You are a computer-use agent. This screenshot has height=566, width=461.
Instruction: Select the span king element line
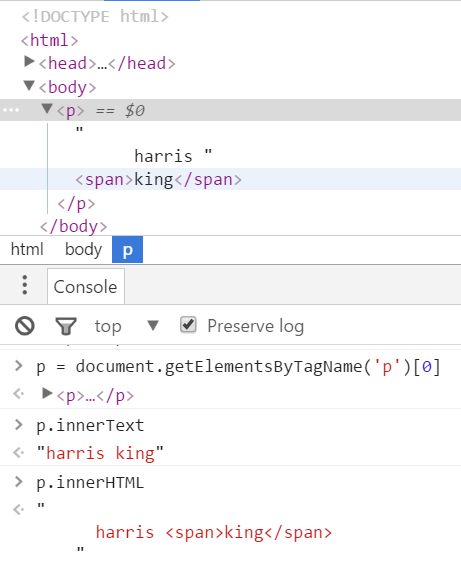click(x=158, y=179)
